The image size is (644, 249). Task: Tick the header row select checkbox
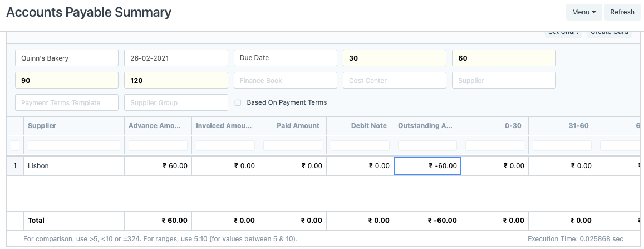click(x=15, y=145)
